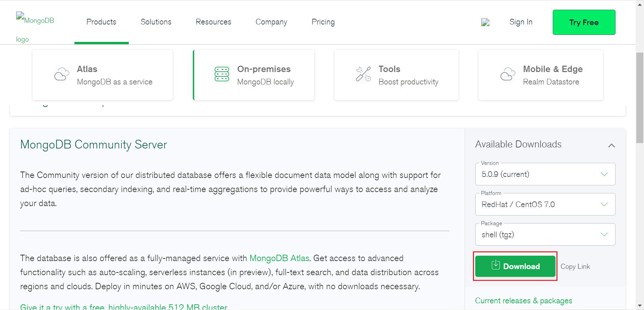Open the Company menu
This screenshot has height=310, width=644.
(271, 22)
